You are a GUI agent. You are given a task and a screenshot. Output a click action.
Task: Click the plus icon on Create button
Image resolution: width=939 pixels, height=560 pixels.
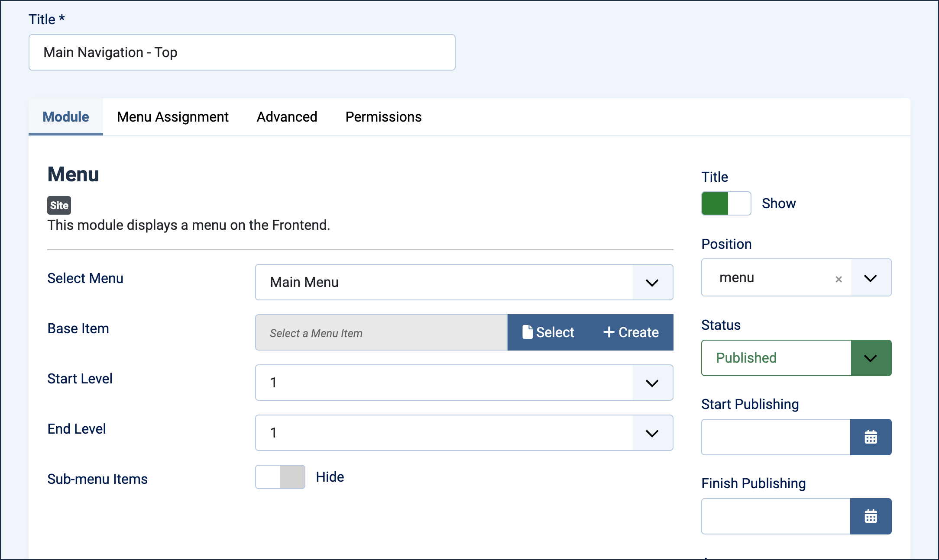point(609,332)
